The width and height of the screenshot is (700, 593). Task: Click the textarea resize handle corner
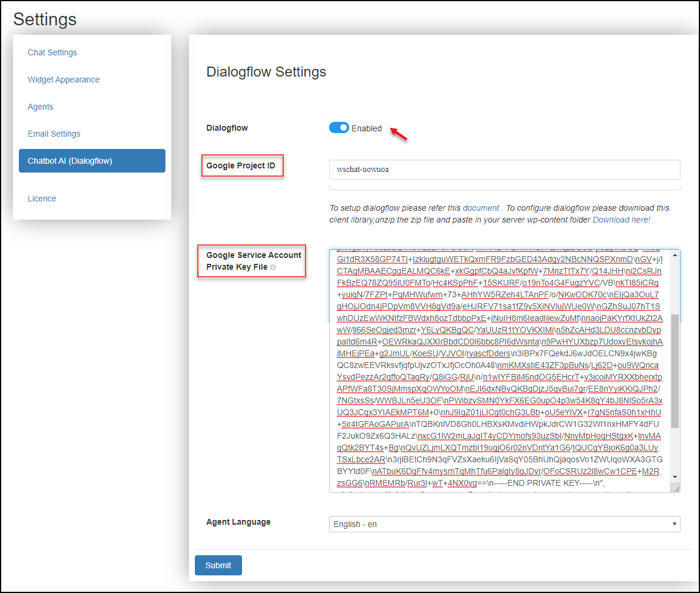coord(676,489)
